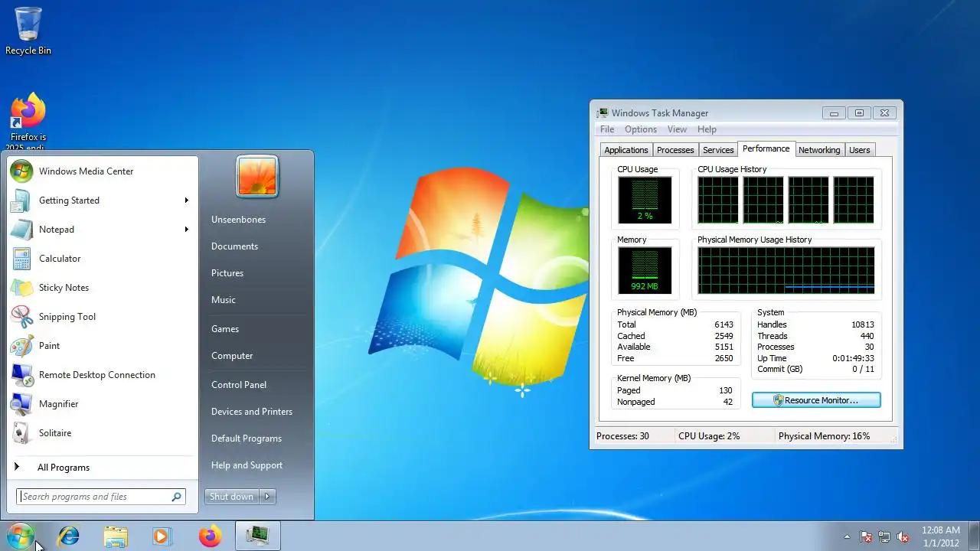The width and height of the screenshot is (980, 551).
Task: Launch Windows Media Player from taskbar
Action: coord(162,536)
